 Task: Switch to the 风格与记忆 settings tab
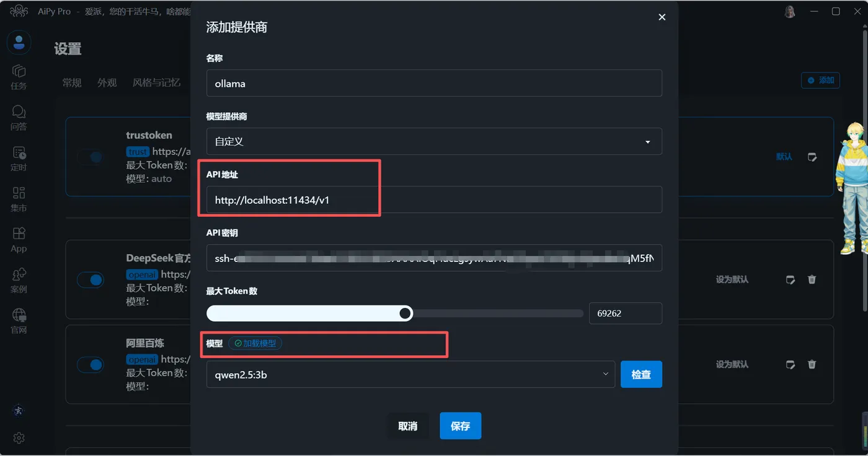[x=156, y=82]
